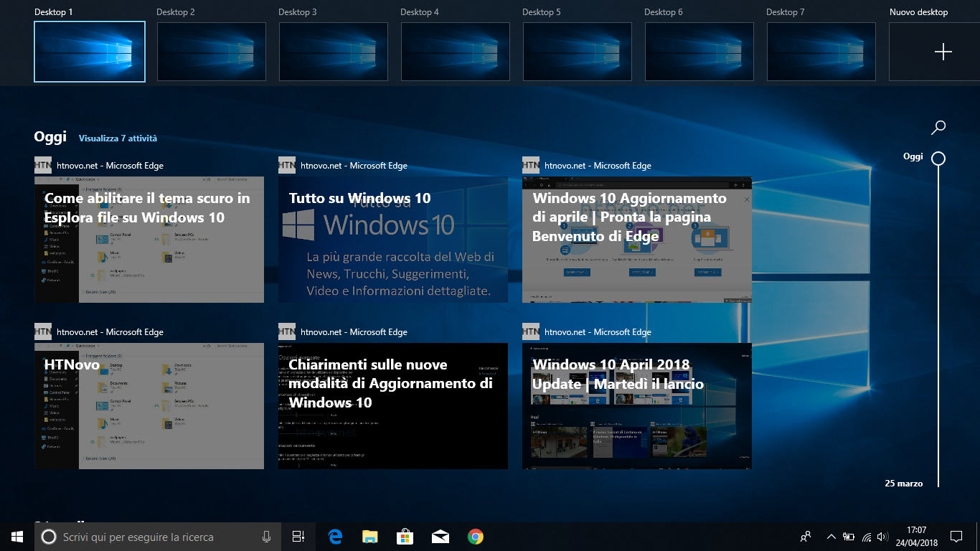This screenshot has width=980, height=551.
Task: Click the battery status tray icon
Action: (849, 537)
